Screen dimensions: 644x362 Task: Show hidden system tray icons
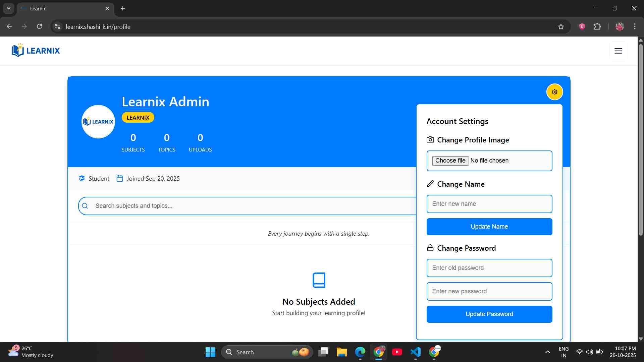547,352
